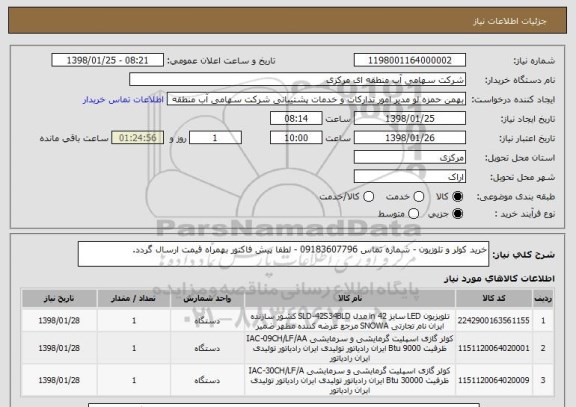Viewport: 576px width, 407px height.
Task: Choose the متوسط purchase process option
Action: click(413, 214)
